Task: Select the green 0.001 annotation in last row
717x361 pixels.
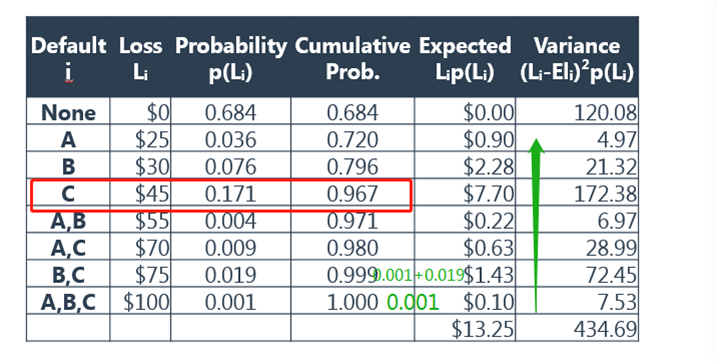Action: tap(412, 302)
